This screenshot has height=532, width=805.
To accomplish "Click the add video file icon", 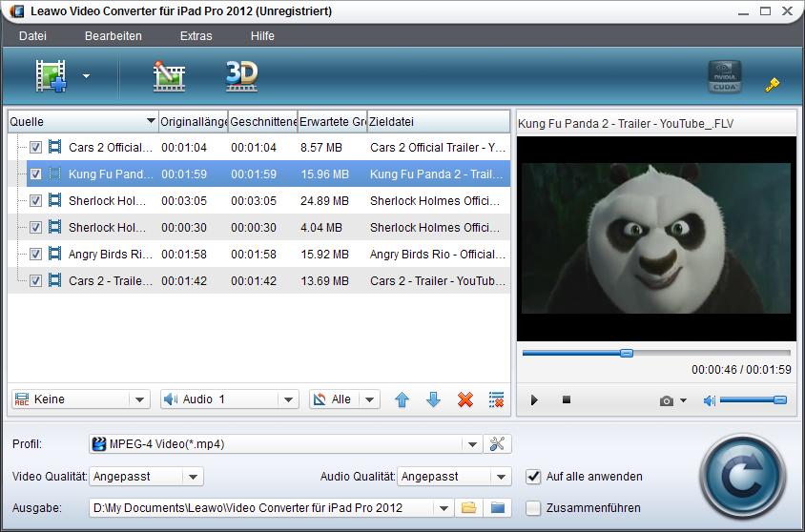I will pos(52,76).
